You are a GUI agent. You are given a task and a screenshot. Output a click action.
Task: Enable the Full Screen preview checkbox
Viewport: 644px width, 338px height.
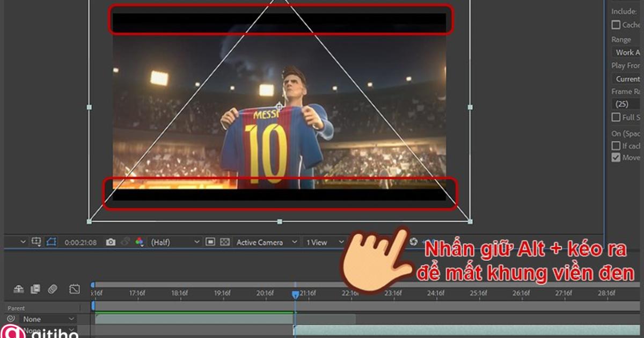(x=616, y=117)
